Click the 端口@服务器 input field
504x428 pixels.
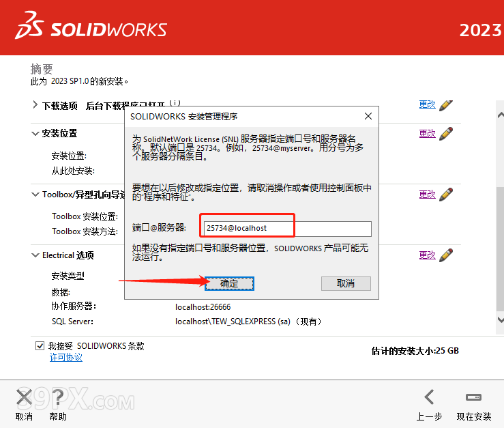click(x=286, y=229)
